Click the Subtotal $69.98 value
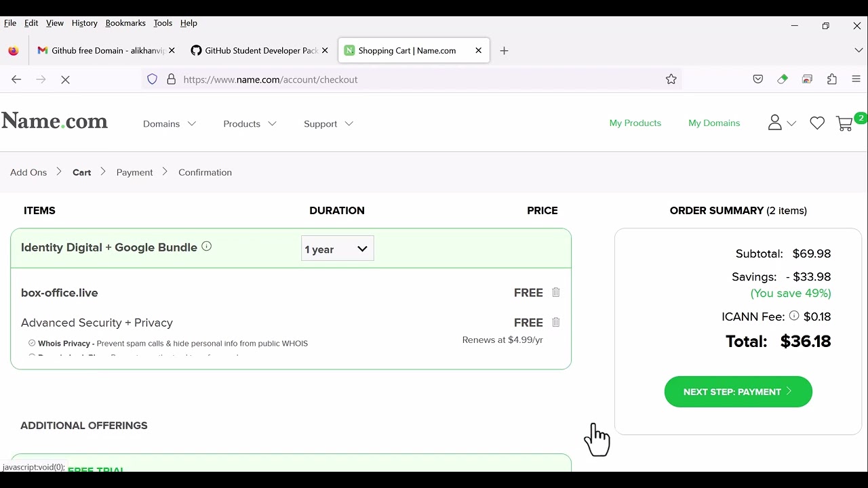 [x=812, y=253]
